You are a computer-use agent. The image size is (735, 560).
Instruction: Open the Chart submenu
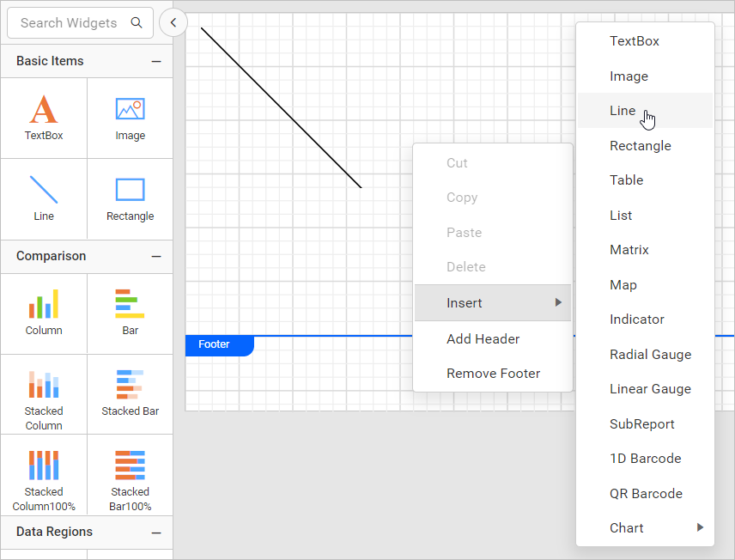pos(645,527)
